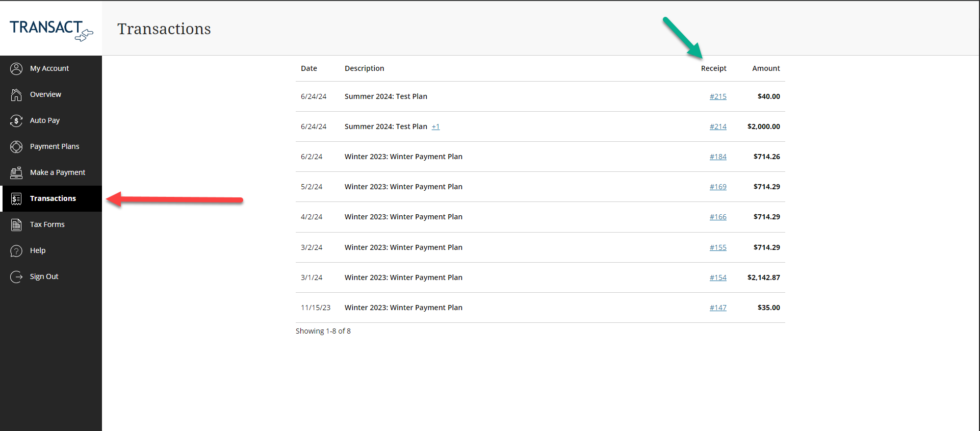Open receipt #166
Screen dimensions: 980x431
point(718,217)
